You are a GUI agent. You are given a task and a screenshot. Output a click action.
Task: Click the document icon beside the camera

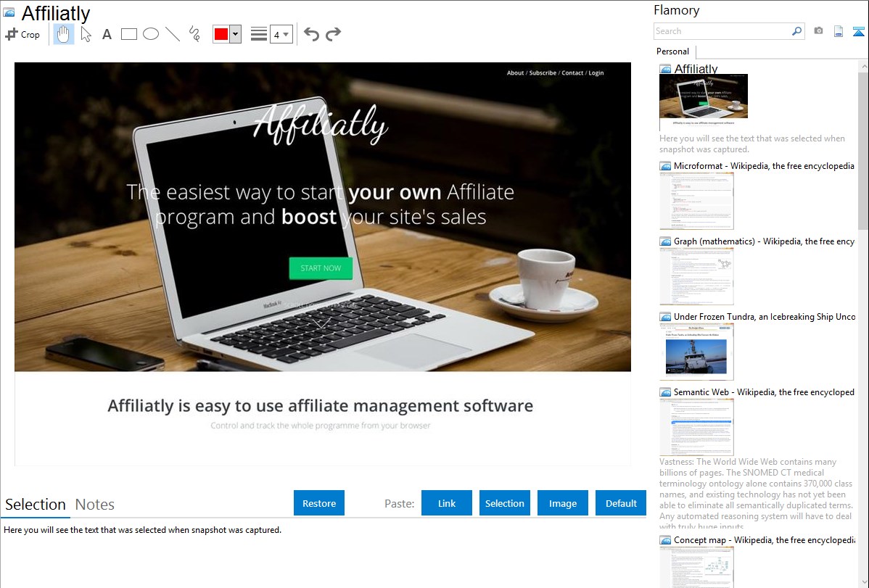[839, 31]
